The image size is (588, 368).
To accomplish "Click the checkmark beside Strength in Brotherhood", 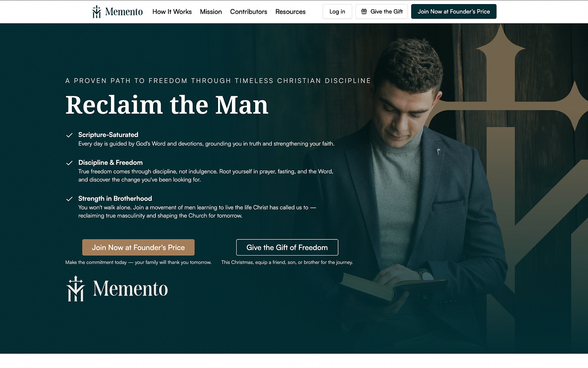I will (x=69, y=199).
